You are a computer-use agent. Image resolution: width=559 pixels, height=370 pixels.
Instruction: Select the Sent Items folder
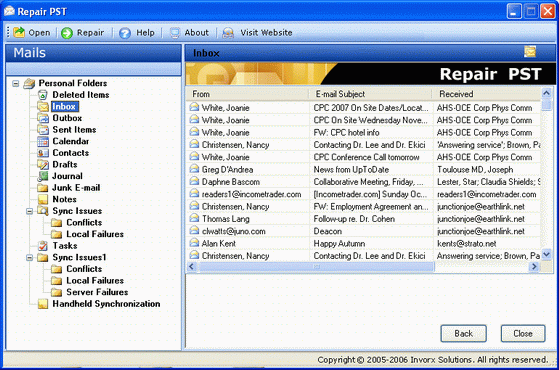tap(74, 130)
